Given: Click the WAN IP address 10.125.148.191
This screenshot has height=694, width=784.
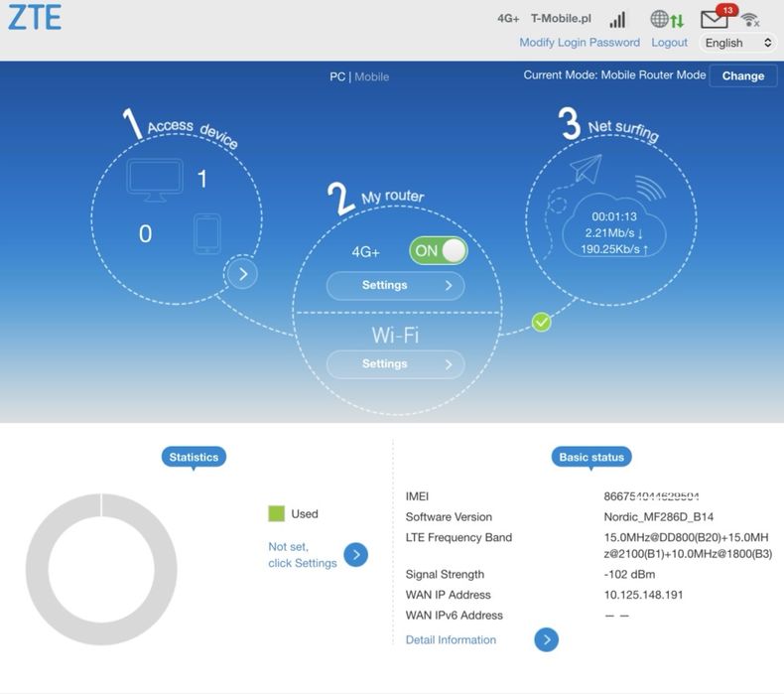Looking at the screenshot, I should pos(643,595).
